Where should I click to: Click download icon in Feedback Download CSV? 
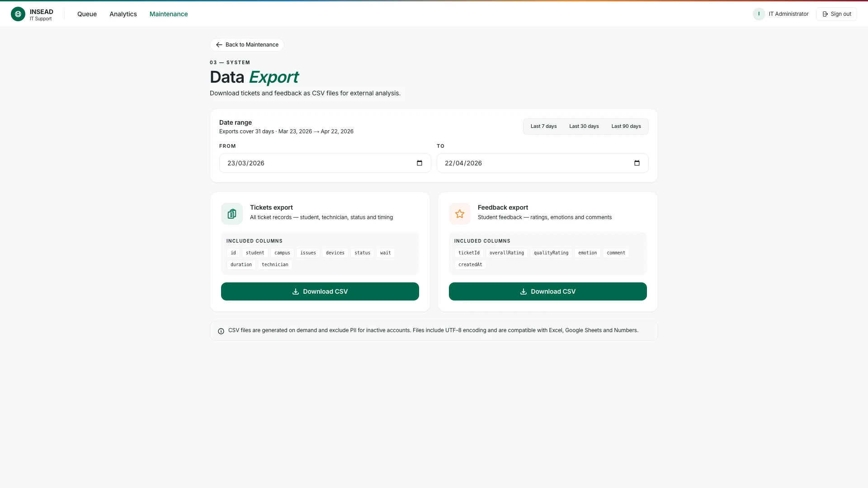click(524, 291)
